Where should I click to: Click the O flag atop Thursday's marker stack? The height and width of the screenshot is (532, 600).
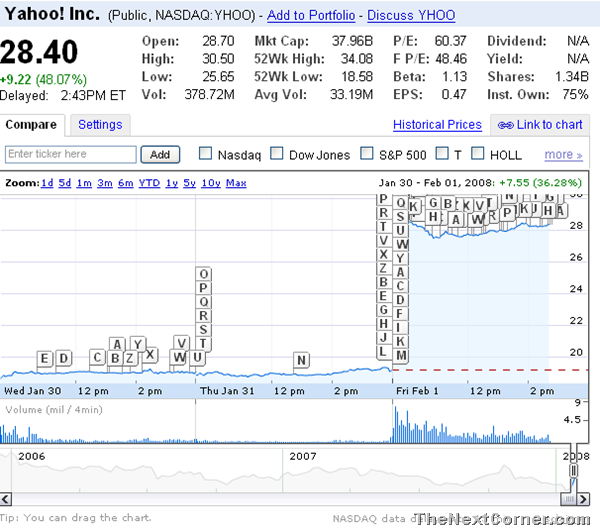[204, 273]
